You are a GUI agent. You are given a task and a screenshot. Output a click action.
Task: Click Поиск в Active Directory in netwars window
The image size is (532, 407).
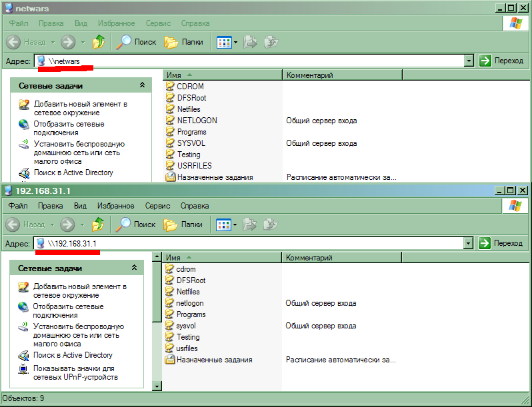coord(73,173)
